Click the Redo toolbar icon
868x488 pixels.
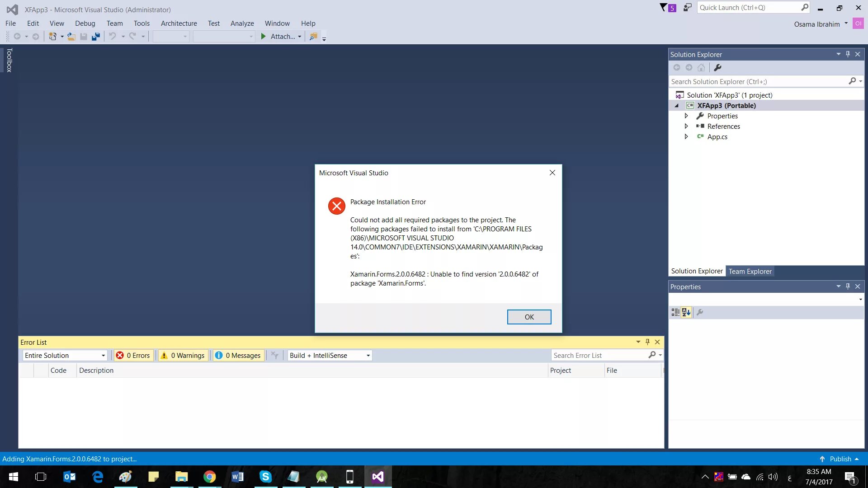(x=133, y=37)
